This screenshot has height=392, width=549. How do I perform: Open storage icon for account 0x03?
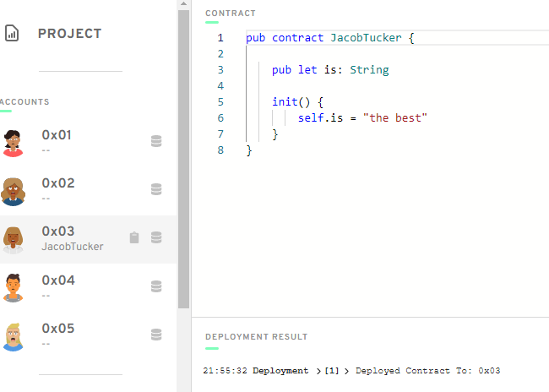coord(156,237)
